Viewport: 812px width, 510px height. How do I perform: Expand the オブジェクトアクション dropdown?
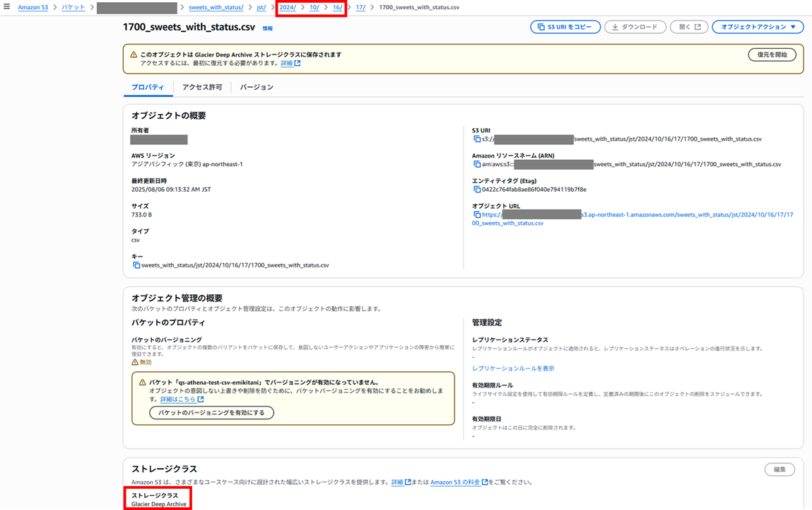pyautogui.click(x=758, y=27)
